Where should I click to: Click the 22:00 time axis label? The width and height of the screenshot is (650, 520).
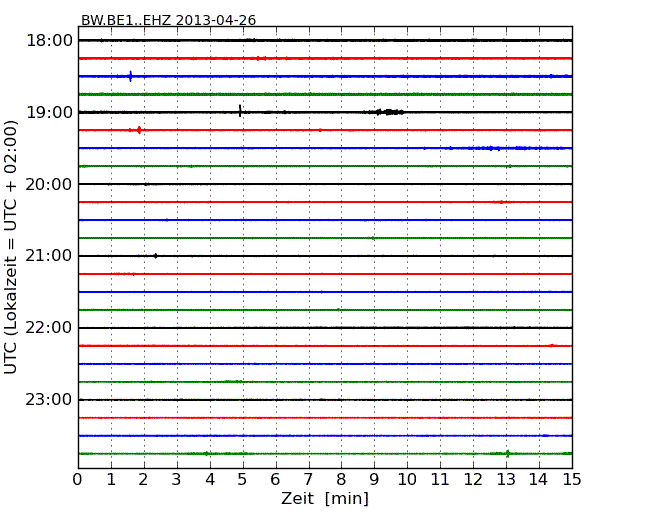coord(49,328)
